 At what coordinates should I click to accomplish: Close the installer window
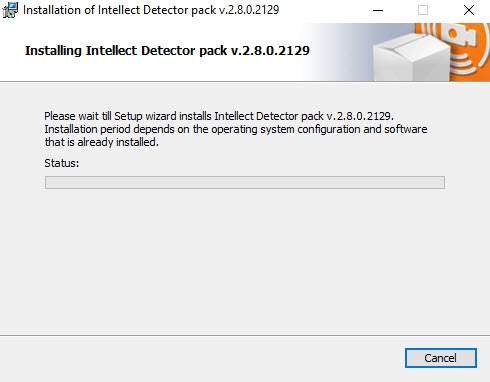[x=469, y=10]
